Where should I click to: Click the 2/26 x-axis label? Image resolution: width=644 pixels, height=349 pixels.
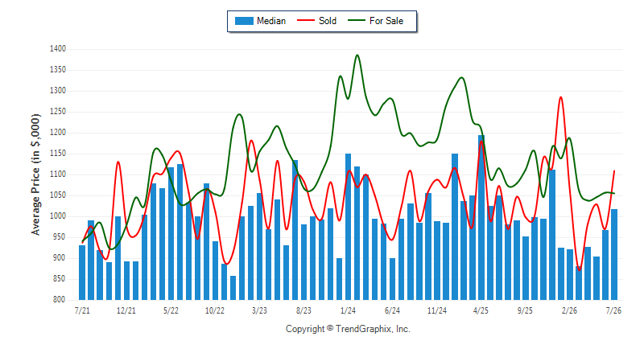[x=569, y=310]
